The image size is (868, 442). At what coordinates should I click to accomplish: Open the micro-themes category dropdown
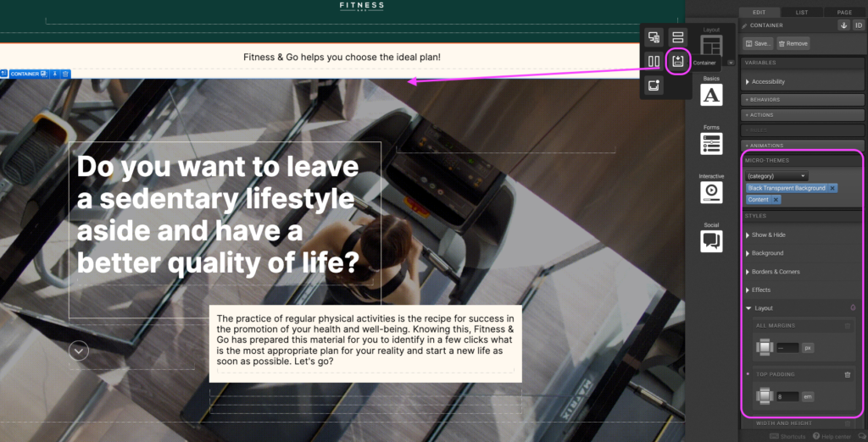[x=777, y=176]
